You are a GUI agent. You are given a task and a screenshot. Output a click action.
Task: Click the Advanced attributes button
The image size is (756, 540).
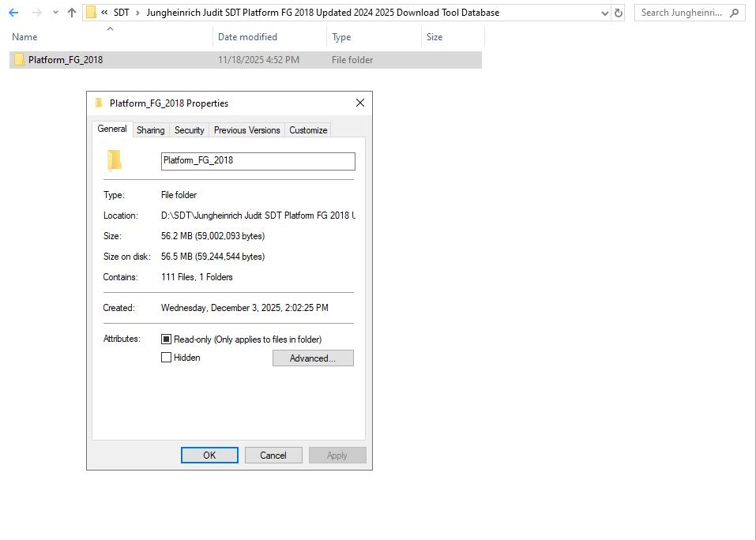tap(313, 358)
